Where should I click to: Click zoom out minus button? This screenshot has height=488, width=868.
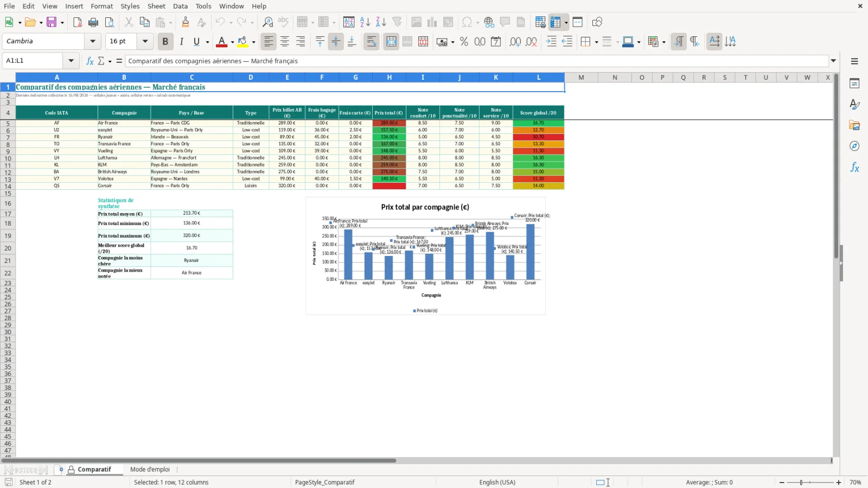coord(782,483)
